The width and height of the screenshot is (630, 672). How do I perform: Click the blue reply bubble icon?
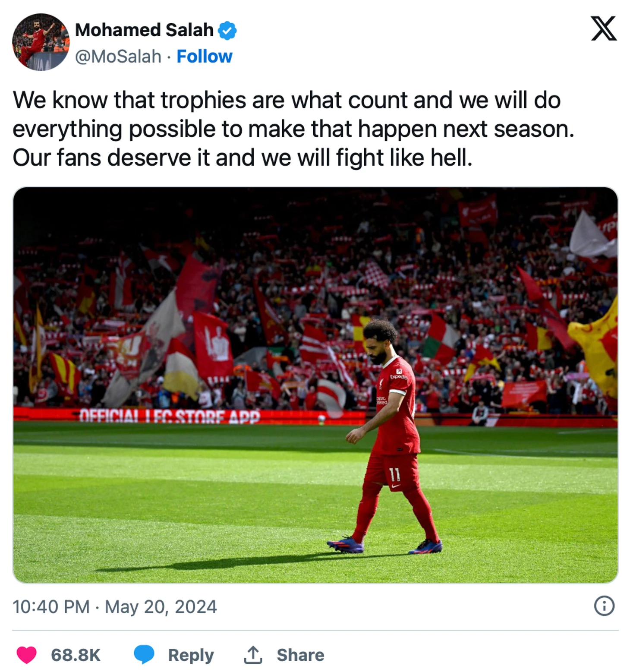coord(144,654)
